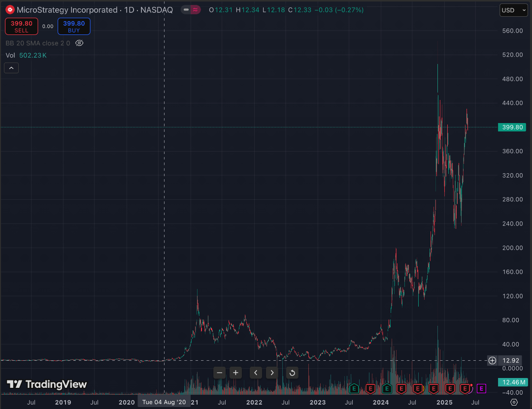Open the USD currency dropdown
This screenshot has width=532, height=409.
(514, 10)
